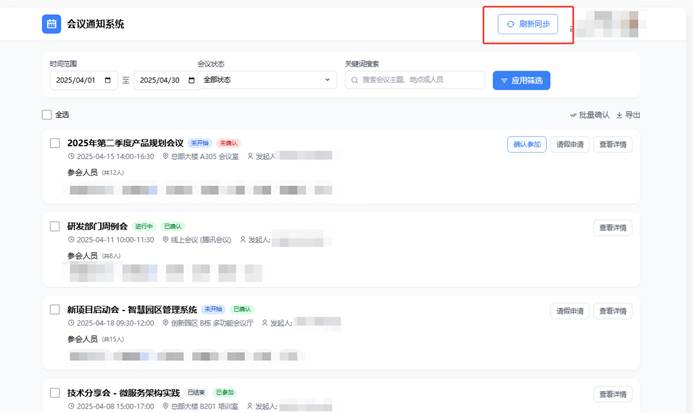Click 查看详情 for 新项目启动会
This screenshot has height=413, width=693.
tap(613, 311)
